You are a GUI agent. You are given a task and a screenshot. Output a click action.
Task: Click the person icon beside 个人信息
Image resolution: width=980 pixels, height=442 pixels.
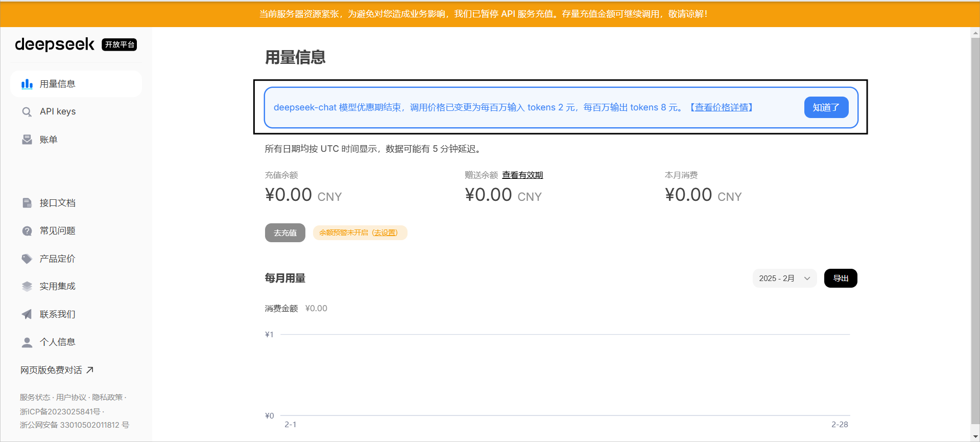(x=27, y=342)
